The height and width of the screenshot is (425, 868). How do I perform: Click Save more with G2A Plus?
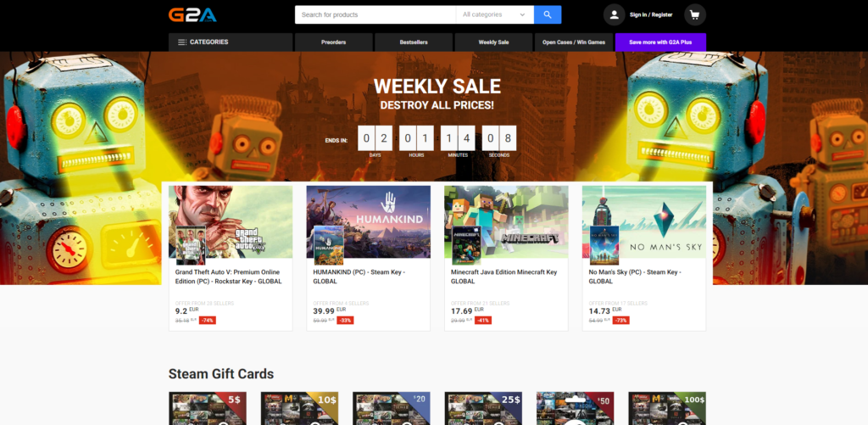coord(660,42)
